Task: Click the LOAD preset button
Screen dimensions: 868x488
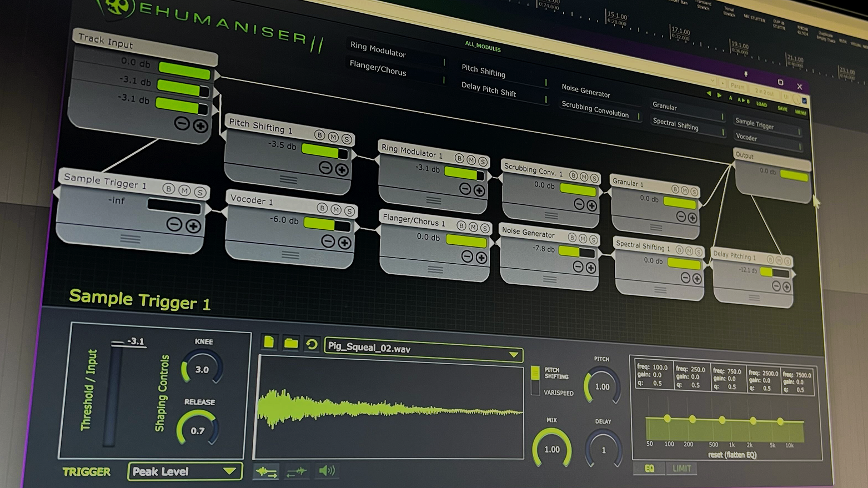Action: pos(761,104)
